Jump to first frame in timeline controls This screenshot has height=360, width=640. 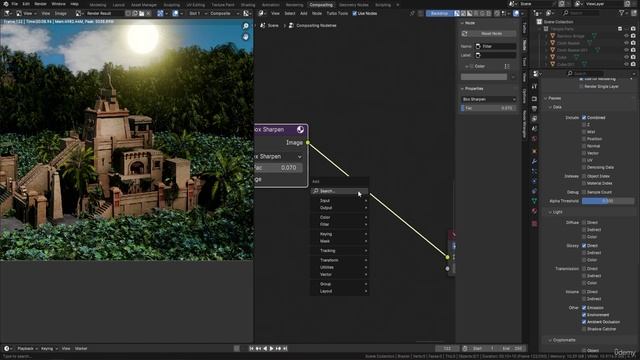pyautogui.click(x=251, y=349)
